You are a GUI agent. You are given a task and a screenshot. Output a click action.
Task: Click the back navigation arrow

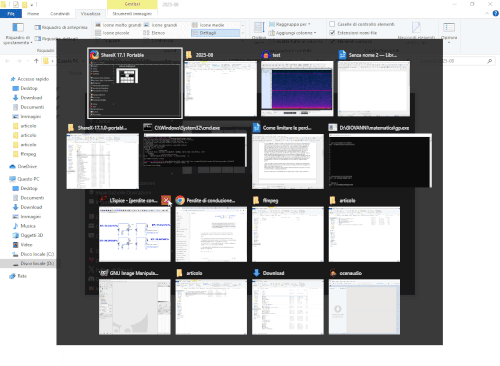pyautogui.click(x=8, y=61)
